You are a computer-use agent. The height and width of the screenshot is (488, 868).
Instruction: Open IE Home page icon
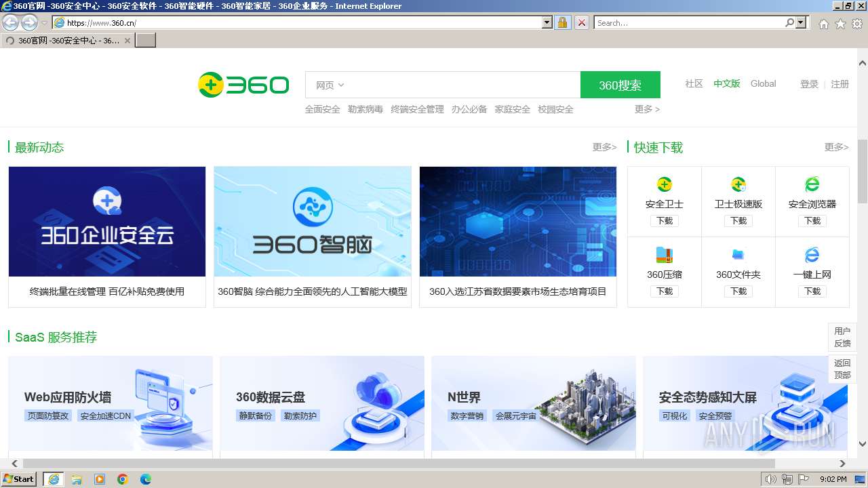[x=823, y=24]
